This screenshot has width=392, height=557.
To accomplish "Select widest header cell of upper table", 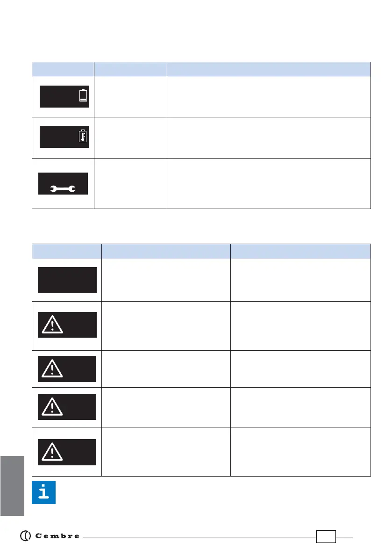I will pyautogui.click(x=269, y=69).
